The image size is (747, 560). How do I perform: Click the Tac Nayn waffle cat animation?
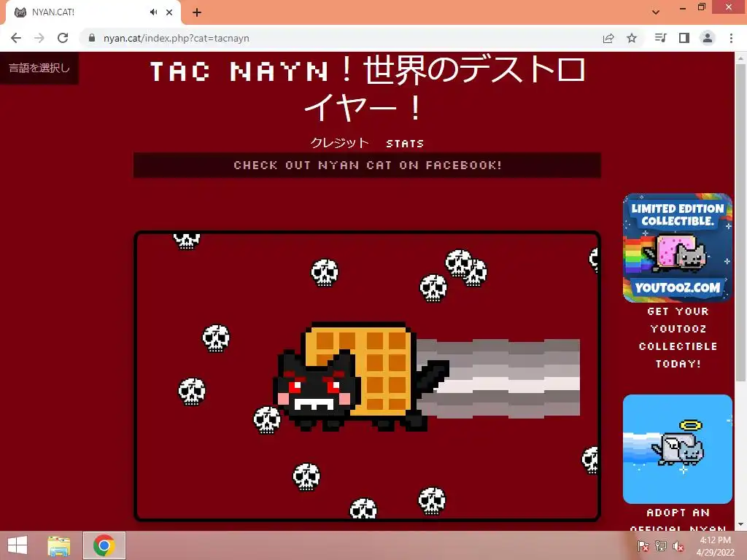coord(367,376)
